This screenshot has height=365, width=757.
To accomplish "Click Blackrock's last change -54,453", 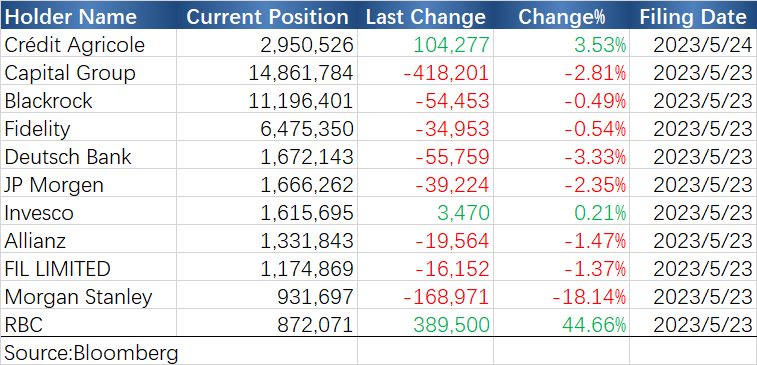I will [x=425, y=100].
